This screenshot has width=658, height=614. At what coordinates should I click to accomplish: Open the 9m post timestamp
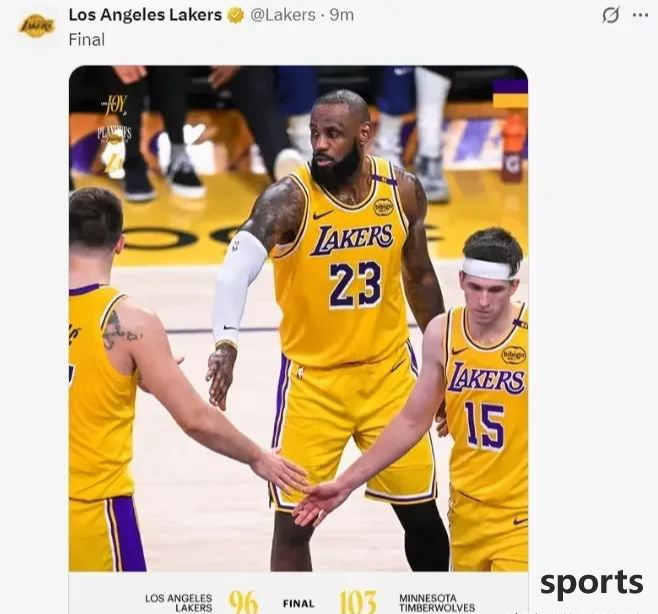[x=342, y=15]
